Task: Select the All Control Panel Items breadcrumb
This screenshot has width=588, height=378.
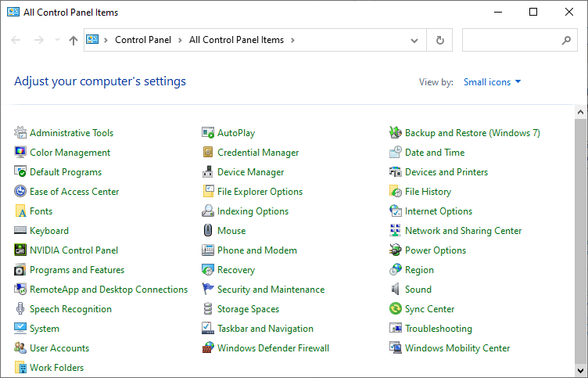Action: pos(236,40)
